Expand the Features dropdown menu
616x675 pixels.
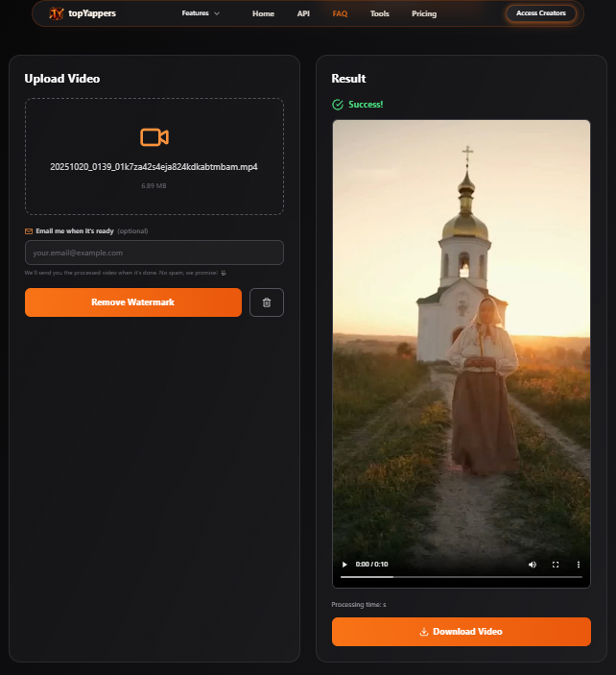tap(201, 13)
